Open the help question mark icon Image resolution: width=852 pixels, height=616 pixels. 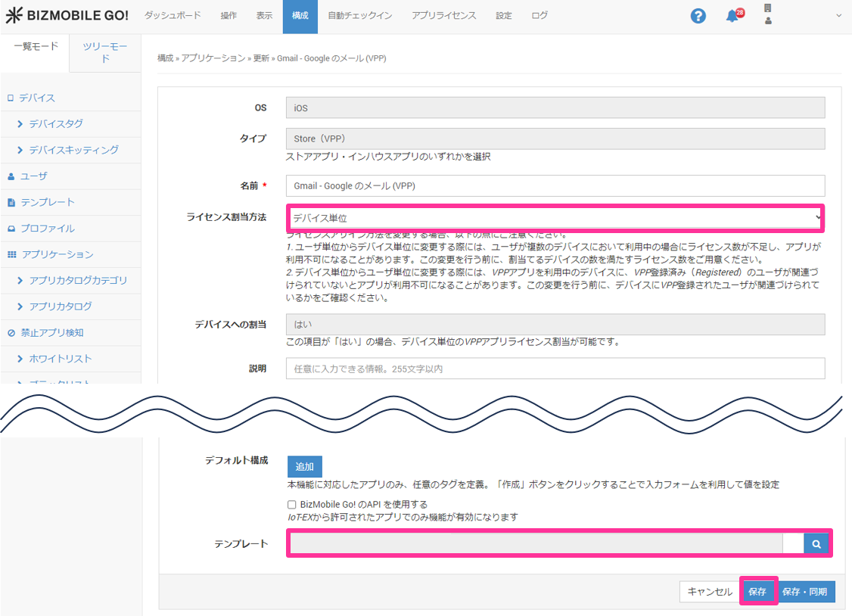pos(698,16)
